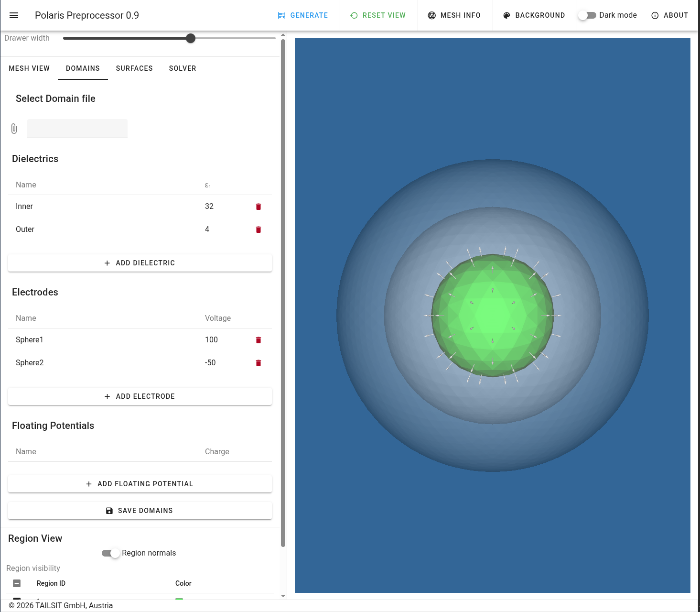Click the Region ID column header
This screenshot has height=612, width=700.
click(x=51, y=583)
